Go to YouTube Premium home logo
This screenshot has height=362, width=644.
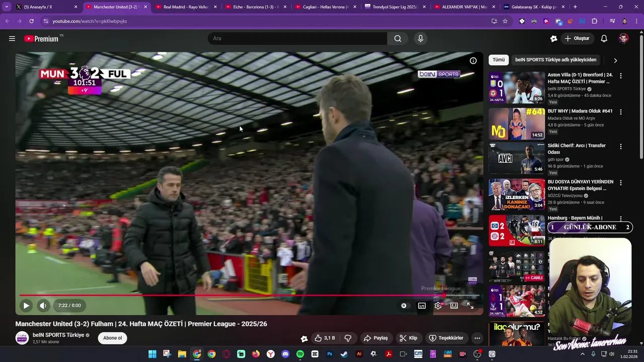point(41,39)
